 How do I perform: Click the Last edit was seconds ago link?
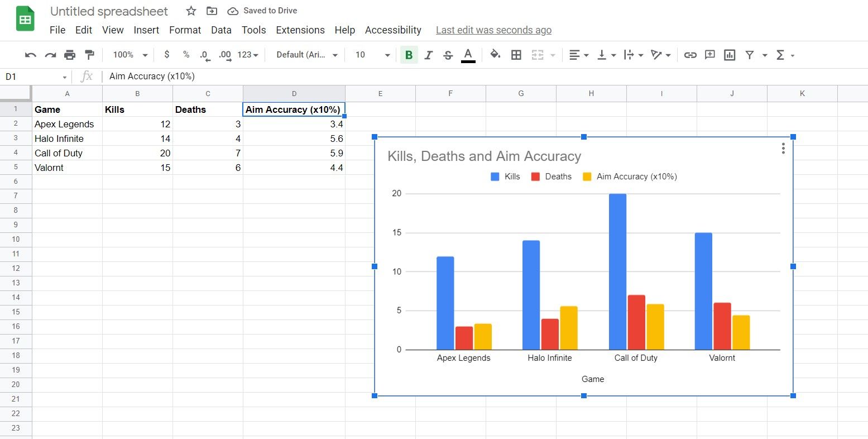click(x=493, y=30)
